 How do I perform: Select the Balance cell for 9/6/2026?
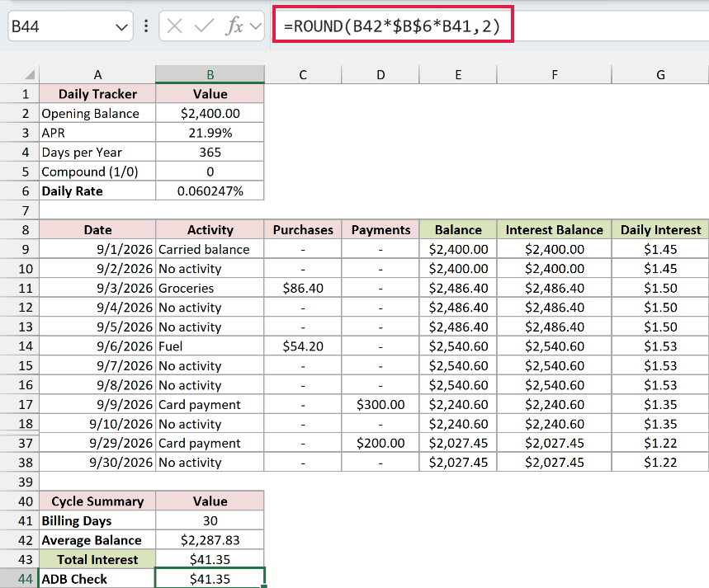[x=458, y=346]
